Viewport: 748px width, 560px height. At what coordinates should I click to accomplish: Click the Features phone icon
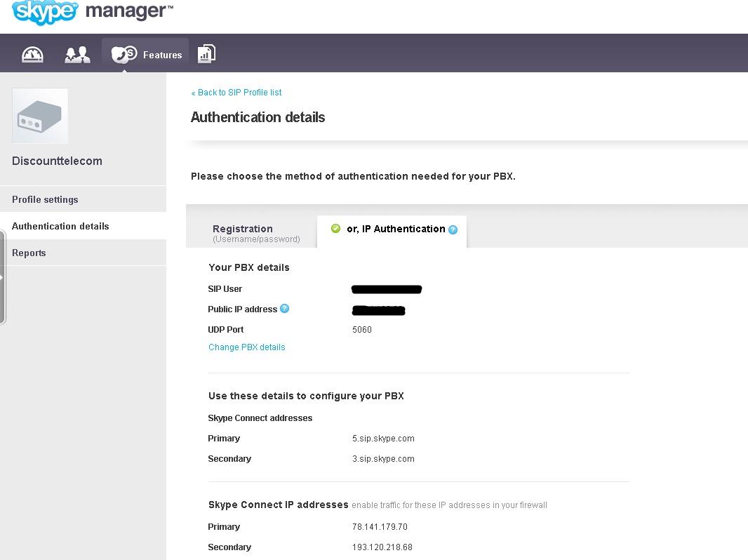[x=124, y=55]
